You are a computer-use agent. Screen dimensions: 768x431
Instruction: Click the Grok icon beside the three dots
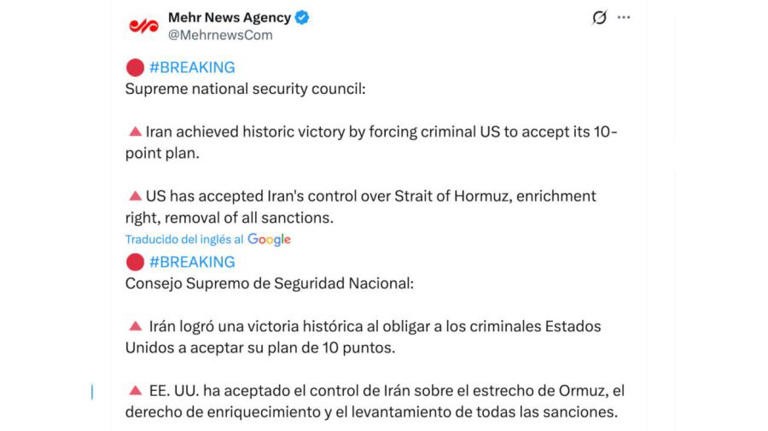[599, 18]
